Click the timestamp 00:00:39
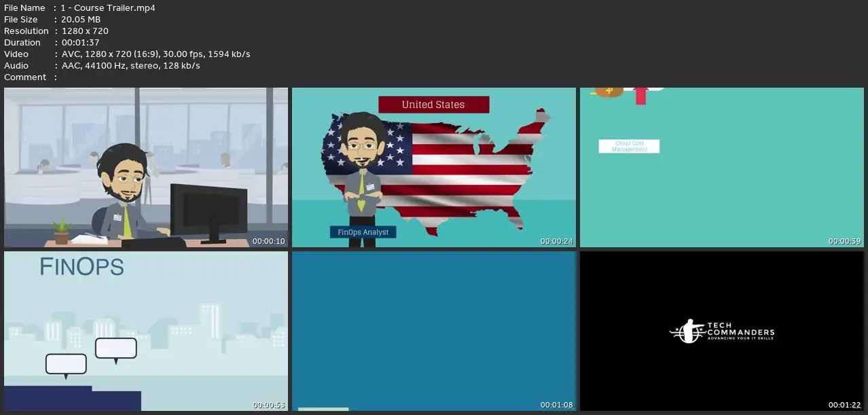The image size is (868, 415). [845, 241]
